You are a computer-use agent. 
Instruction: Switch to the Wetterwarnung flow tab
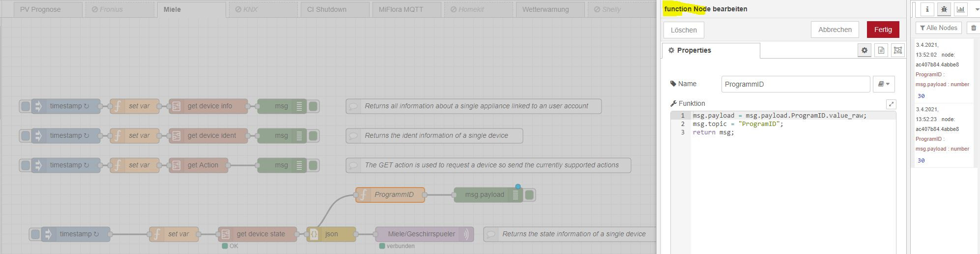tap(545, 9)
